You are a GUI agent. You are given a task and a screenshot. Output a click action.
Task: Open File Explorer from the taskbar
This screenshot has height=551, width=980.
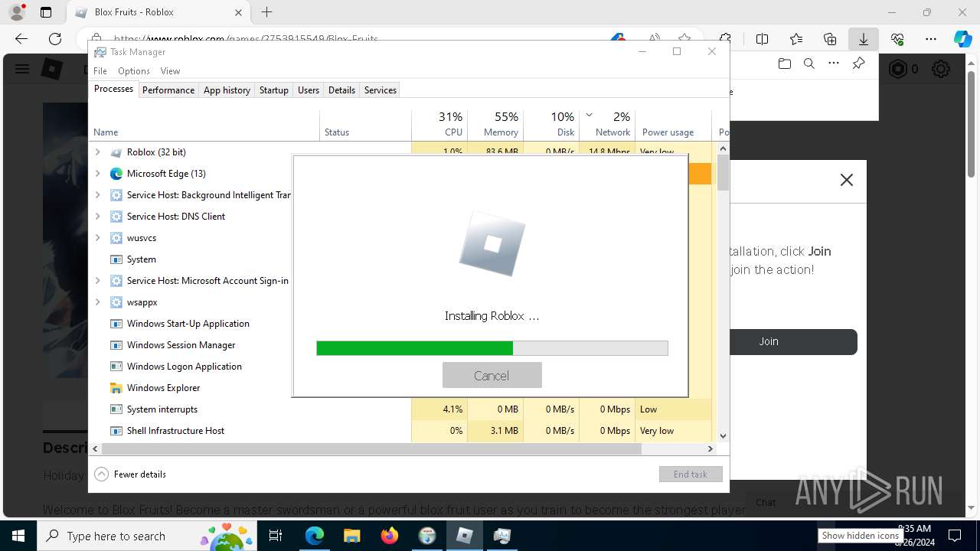(352, 536)
